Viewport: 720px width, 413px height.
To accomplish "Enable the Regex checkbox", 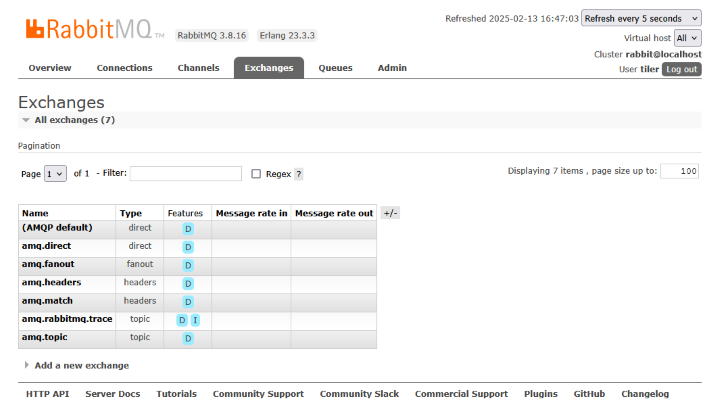I will (x=256, y=174).
